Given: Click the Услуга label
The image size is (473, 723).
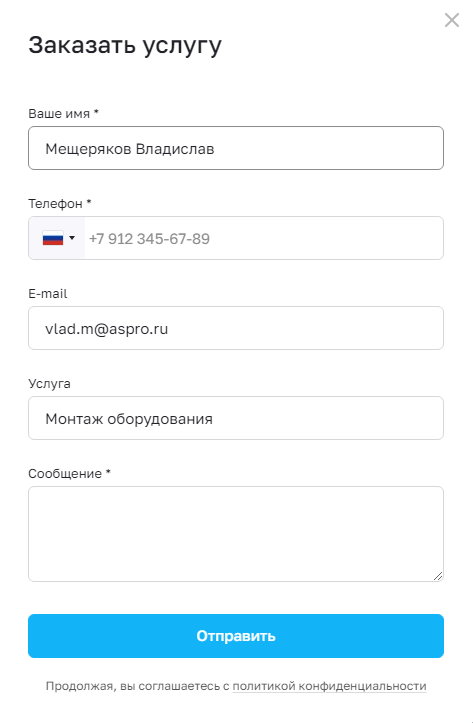Looking at the screenshot, I should [x=49, y=384].
